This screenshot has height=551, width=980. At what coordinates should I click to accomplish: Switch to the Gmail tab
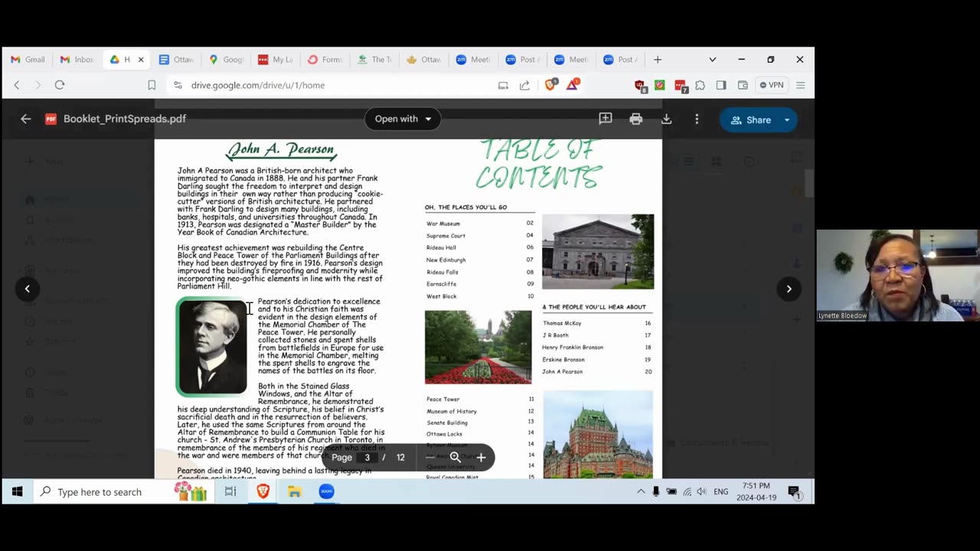pos(28,60)
